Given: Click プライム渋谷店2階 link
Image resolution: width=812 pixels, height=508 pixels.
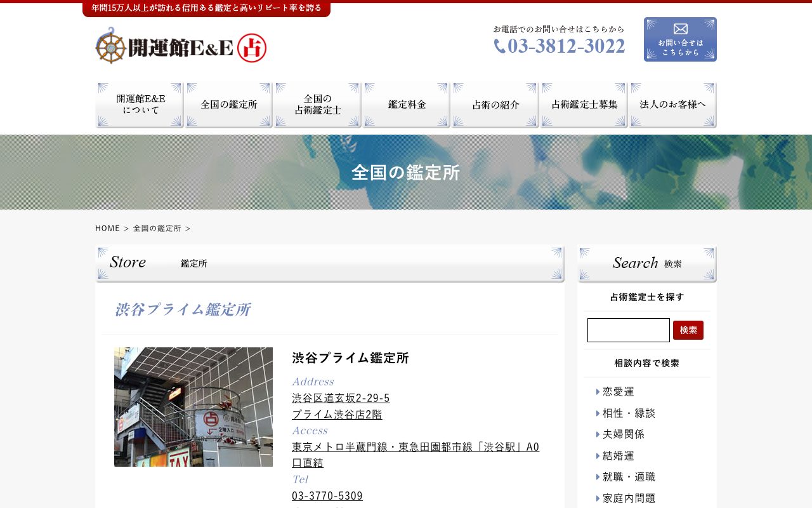Looking at the screenshot, I should (337, 415).
